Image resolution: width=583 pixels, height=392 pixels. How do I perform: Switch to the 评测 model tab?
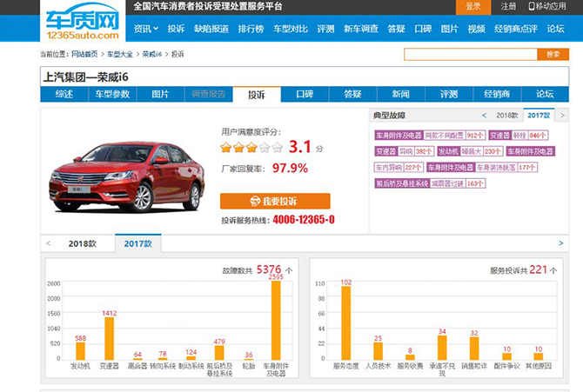pos(449,94)
